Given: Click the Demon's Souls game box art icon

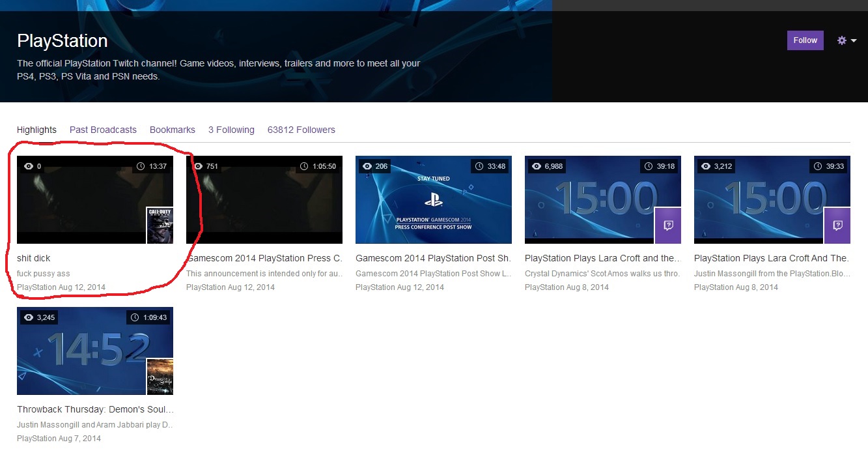Looking at the screenshot, I should [x=160, y=377].
